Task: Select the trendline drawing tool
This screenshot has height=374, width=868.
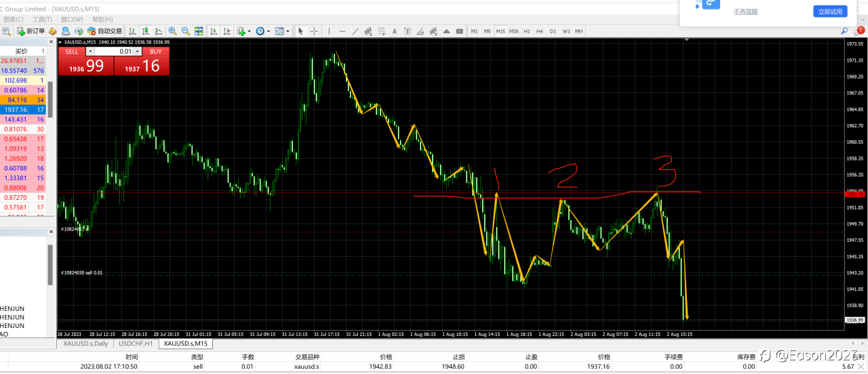Action: point(355,31)
